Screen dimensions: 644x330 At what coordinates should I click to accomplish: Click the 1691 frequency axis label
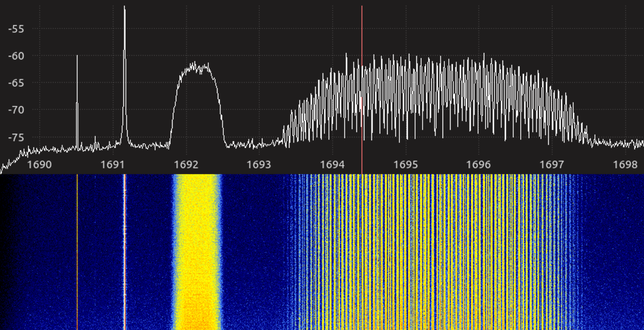[112, 165]
